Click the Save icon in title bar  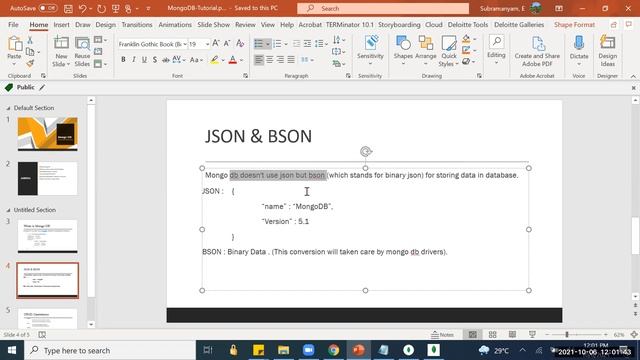pyautogui.click(x=69, y=8)
